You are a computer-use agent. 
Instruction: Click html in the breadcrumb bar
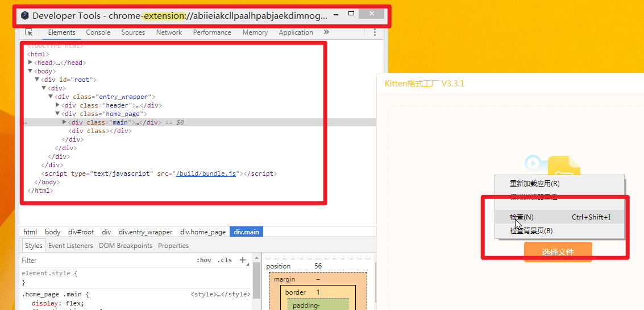click(x=30, y=232)
